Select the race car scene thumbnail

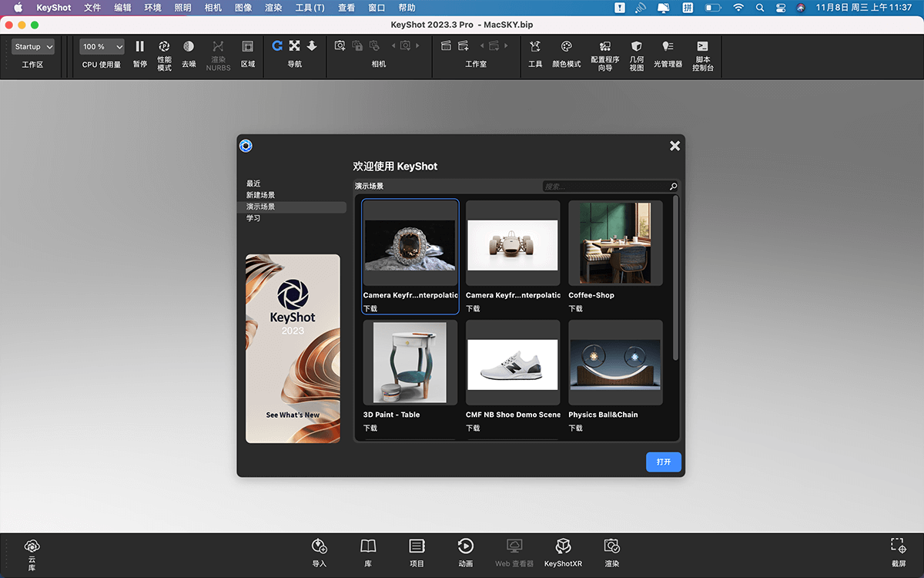[x=513, y=243]
